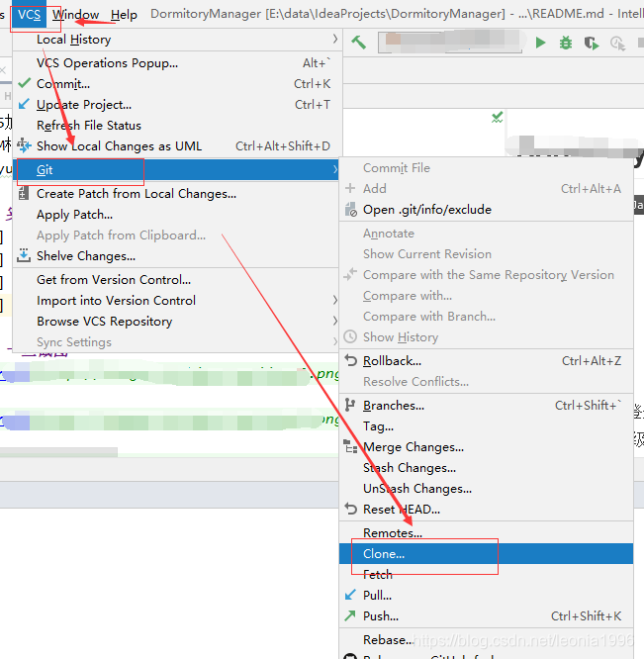The image size is (644, 659).
Task: Select Annotate in Git submenu
Action: point(486,234)
